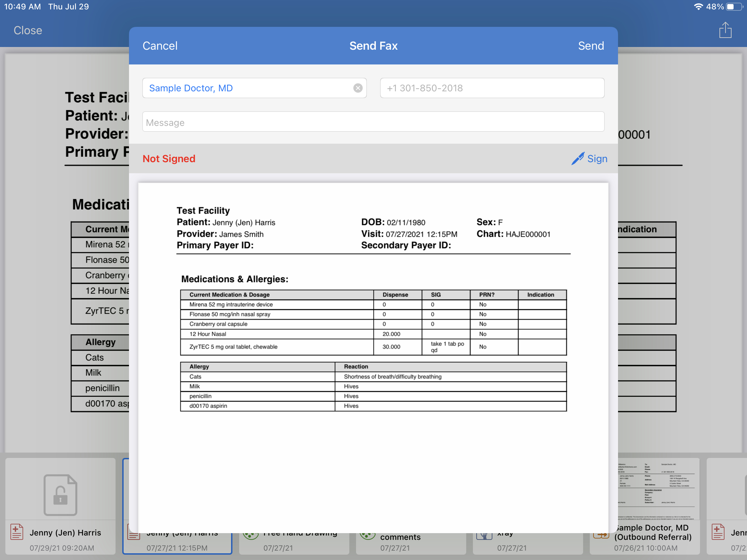Tap the Send Fax dialog title
The image size is (747, 560).
click(x=373, y=46)
